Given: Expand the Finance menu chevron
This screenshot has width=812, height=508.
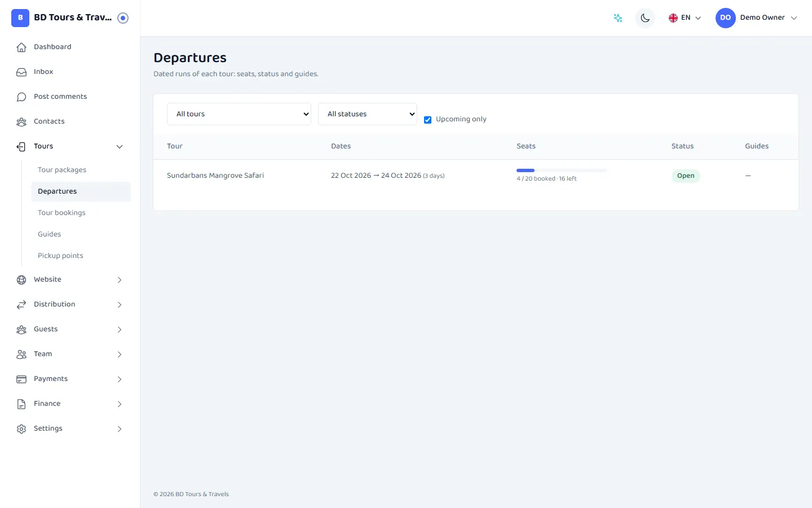Looking at the screenshot, I should (x=120, y=404).
